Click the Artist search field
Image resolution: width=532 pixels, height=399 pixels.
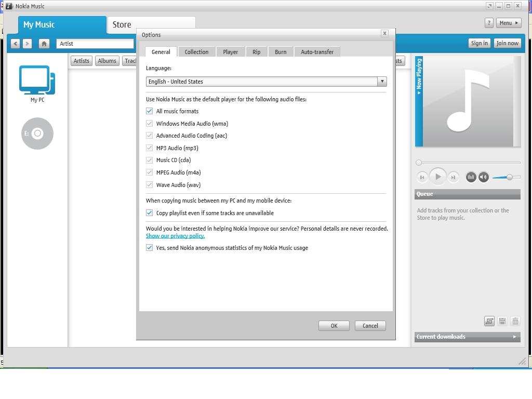click(x=95, y=44)
